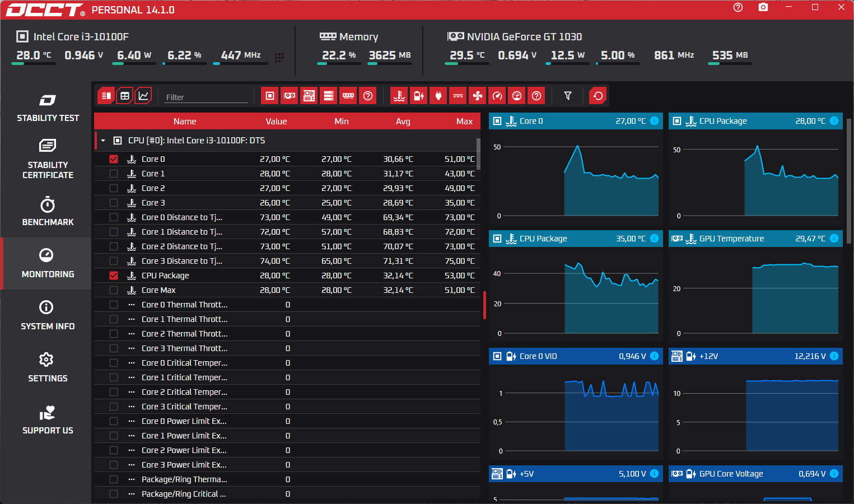
Task: Open info for GPU Temperature graph
Action: point(834,239)
